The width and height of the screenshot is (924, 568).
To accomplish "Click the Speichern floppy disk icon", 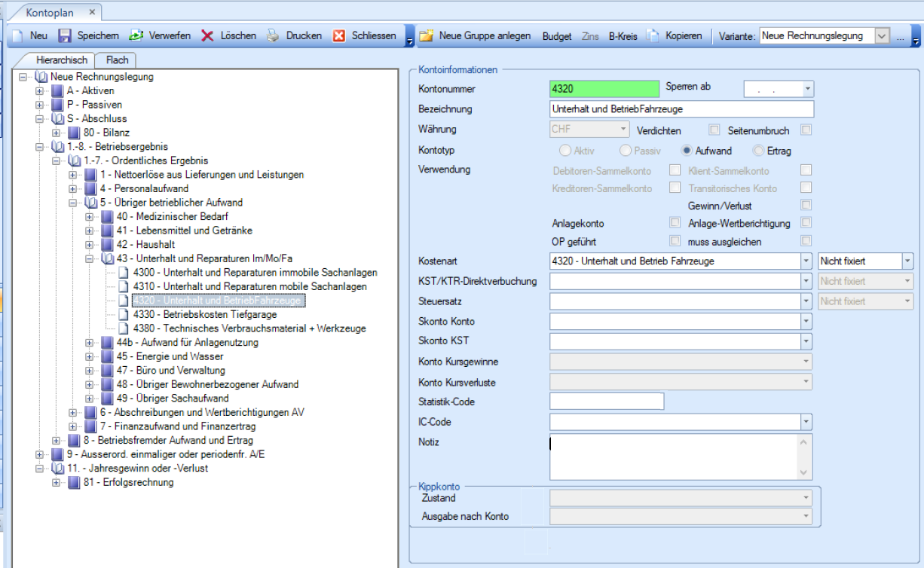I will tap(65, 35).
